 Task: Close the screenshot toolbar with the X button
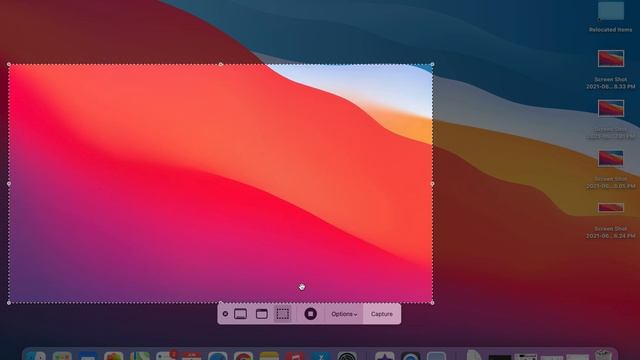coord(225,314)
